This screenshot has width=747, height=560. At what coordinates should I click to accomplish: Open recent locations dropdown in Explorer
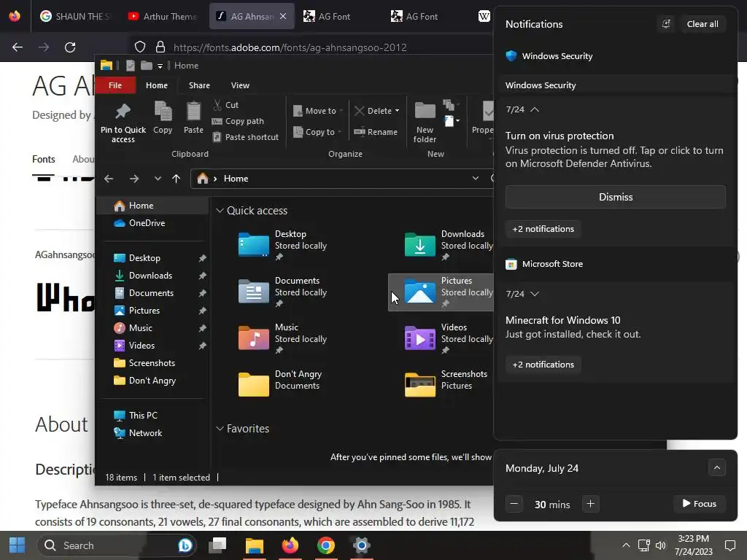pyautogui.click(x=158, y=179)
